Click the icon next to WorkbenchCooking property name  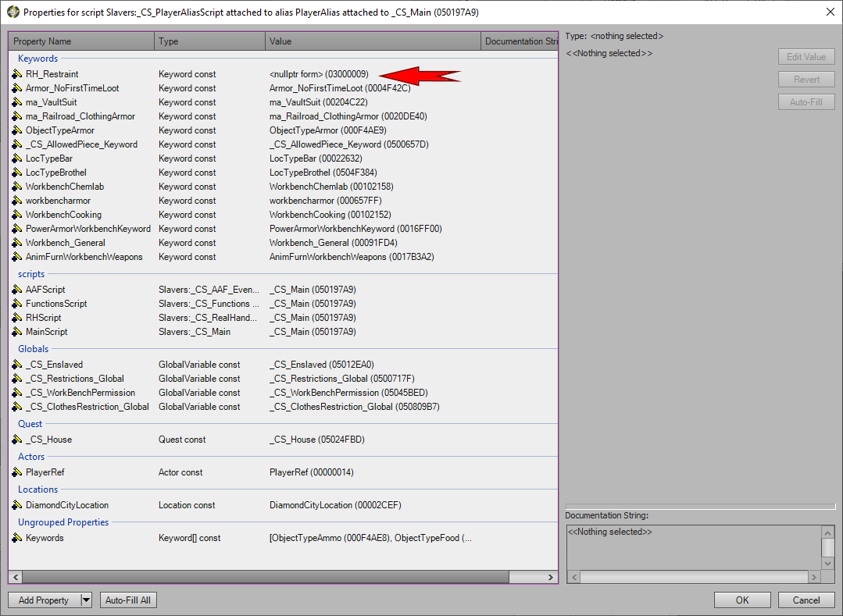click(16, 214)
